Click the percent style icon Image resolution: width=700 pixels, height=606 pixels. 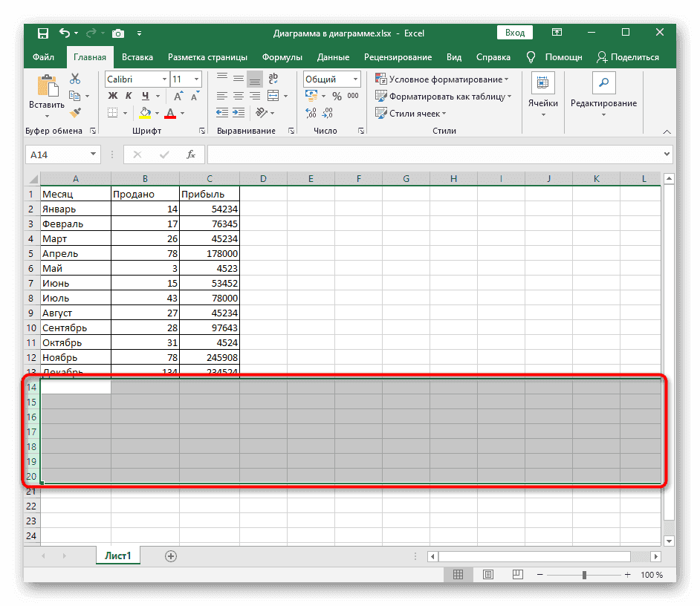[x=337, y=97]
